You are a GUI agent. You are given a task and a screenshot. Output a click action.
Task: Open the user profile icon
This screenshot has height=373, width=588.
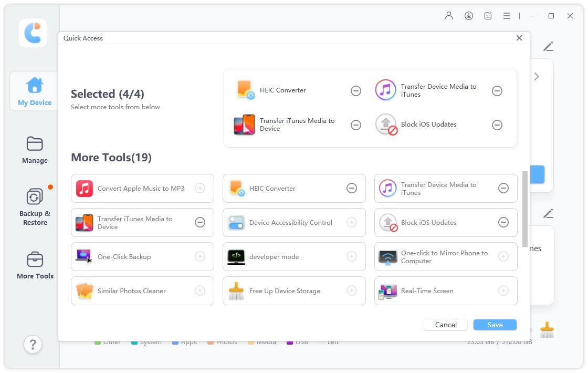(449, 16)
